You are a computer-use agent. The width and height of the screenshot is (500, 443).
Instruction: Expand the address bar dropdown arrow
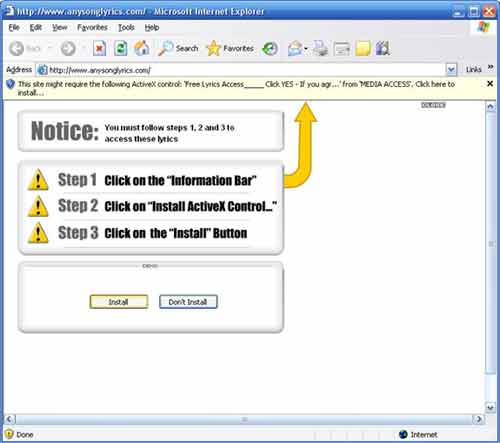pos(451,70)
